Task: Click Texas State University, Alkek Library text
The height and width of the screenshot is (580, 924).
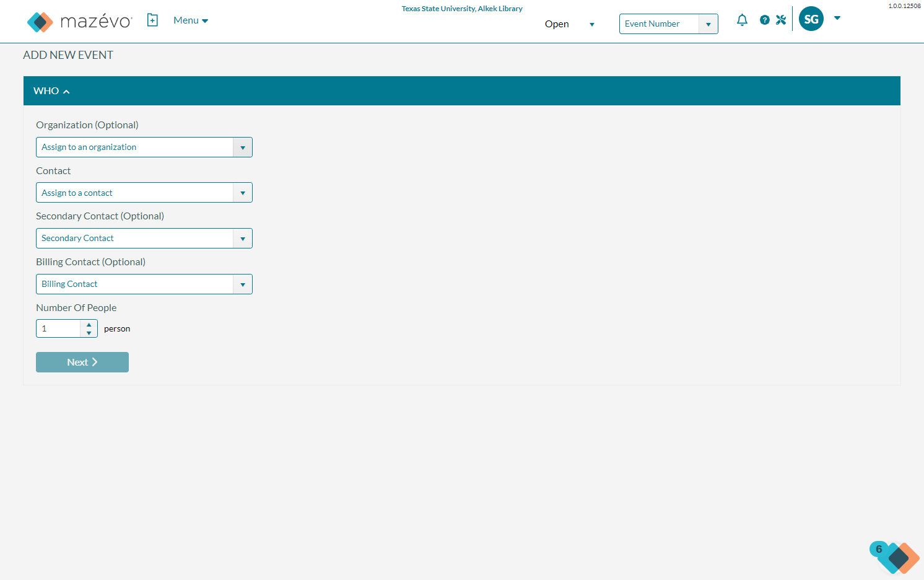Action: coord(462,9)
